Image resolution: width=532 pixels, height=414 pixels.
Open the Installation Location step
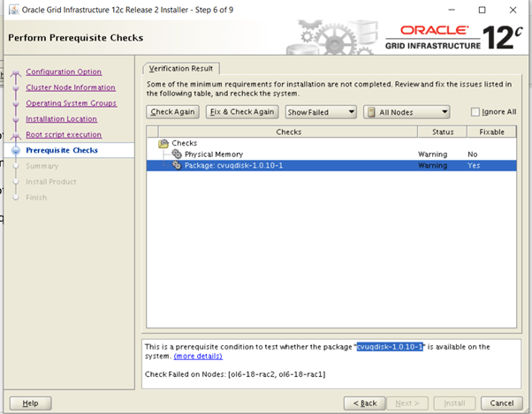click(61, 119)
